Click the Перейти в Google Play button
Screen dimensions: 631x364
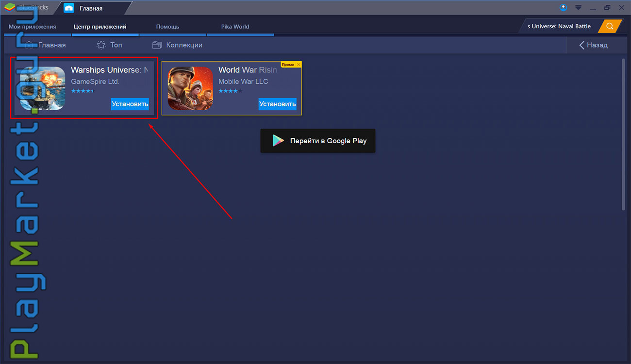pos(318,141)
